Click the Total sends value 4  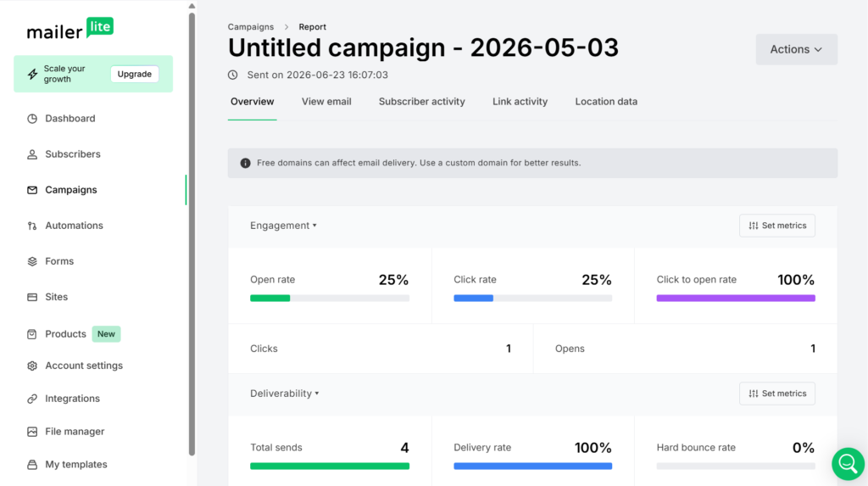click(404, 448)
